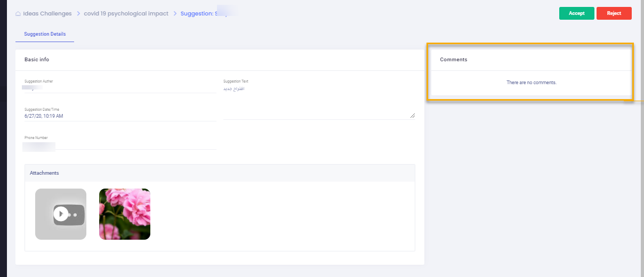Switch to the Suggestion Details tab

tap(45, 34)
